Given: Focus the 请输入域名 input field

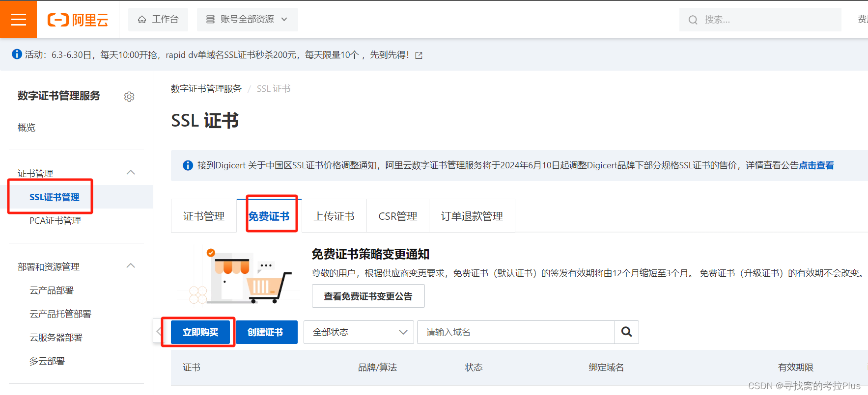Looking at the screenshot, I should tap(516, 332).
